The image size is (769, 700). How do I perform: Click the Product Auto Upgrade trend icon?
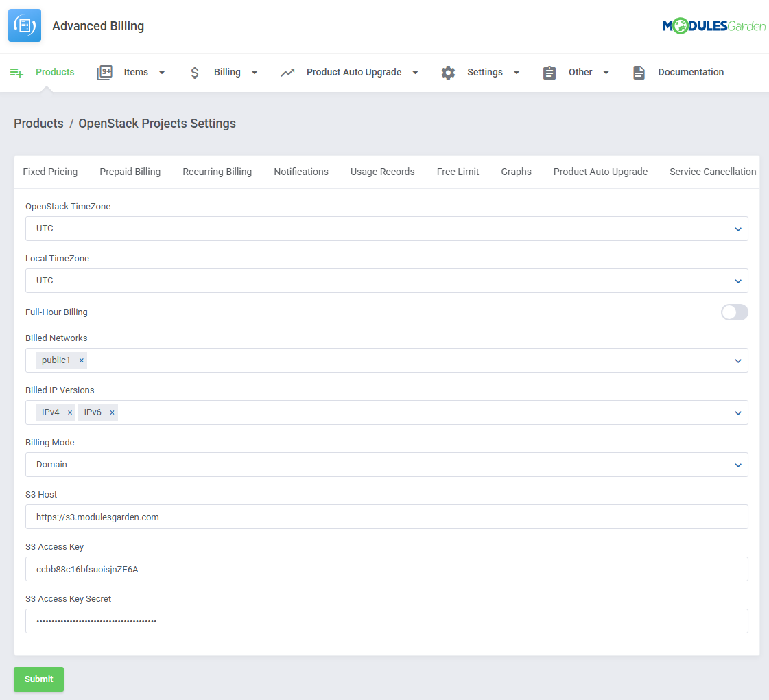coord(287,73)
